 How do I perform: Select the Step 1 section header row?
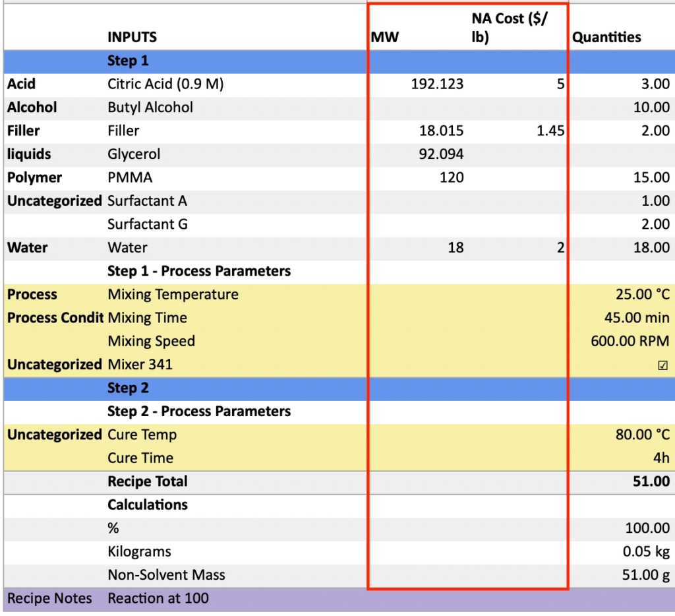(x=129, y=61)
